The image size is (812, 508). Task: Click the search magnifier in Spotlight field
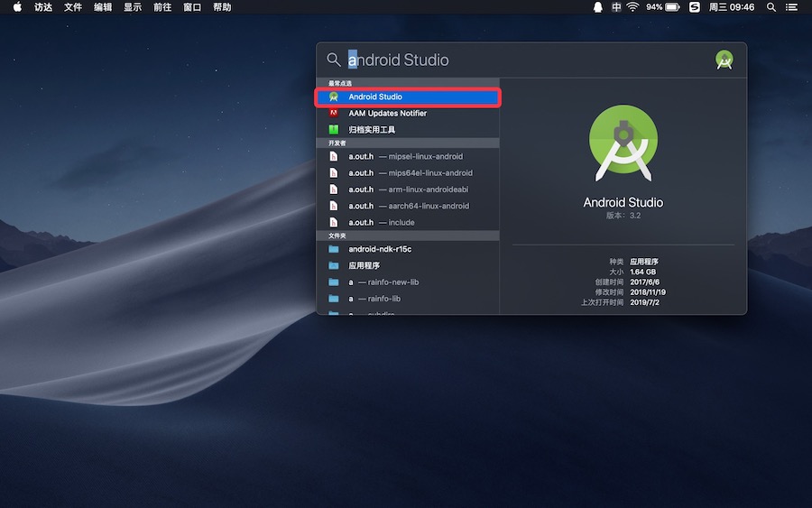point(334,60)
